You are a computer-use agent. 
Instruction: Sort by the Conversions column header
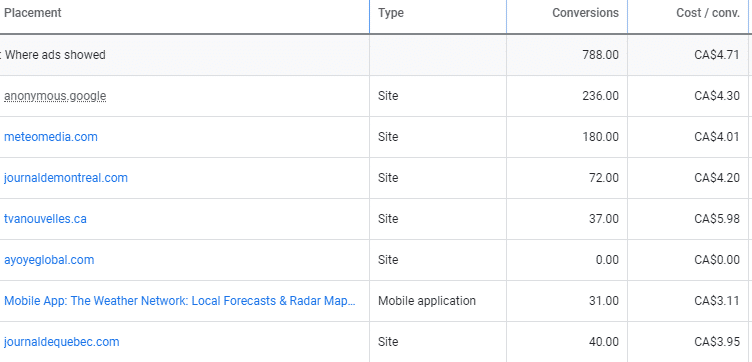point(585,13)
